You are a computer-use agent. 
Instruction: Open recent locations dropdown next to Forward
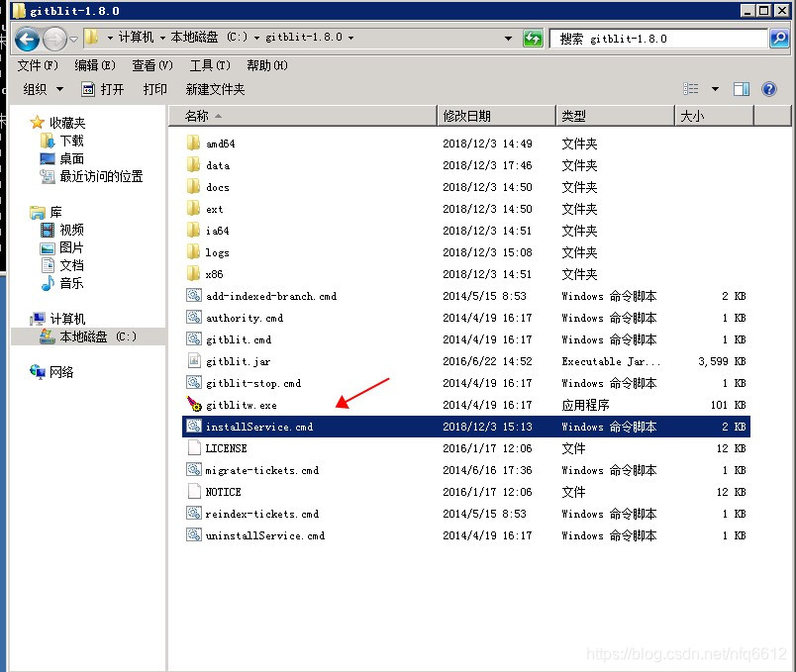(x=73, y=39)
